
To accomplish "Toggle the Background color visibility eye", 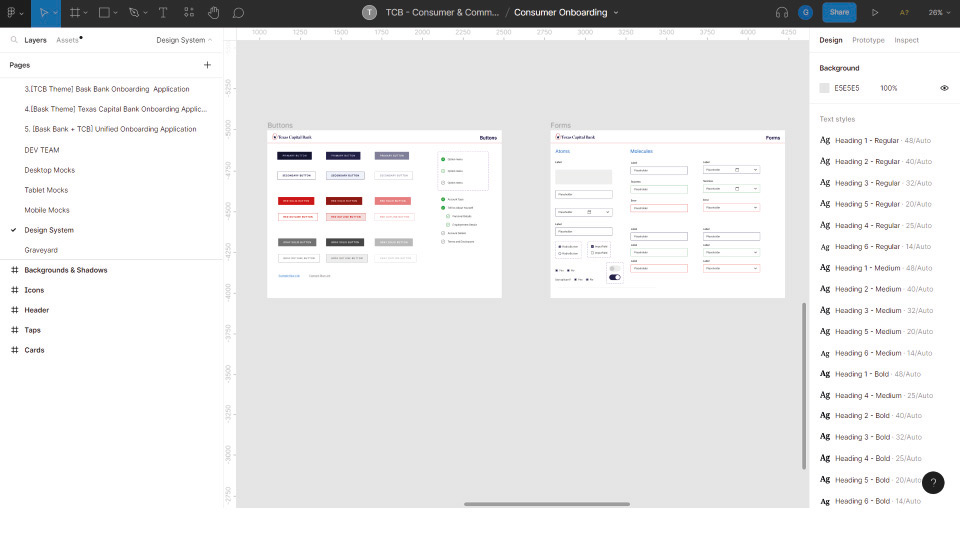I will point(944,88).
